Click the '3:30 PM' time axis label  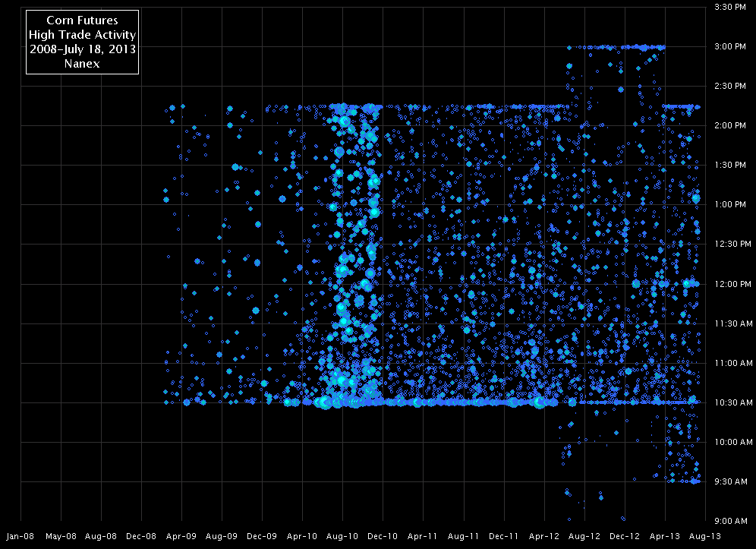click(x=730, y=8)
